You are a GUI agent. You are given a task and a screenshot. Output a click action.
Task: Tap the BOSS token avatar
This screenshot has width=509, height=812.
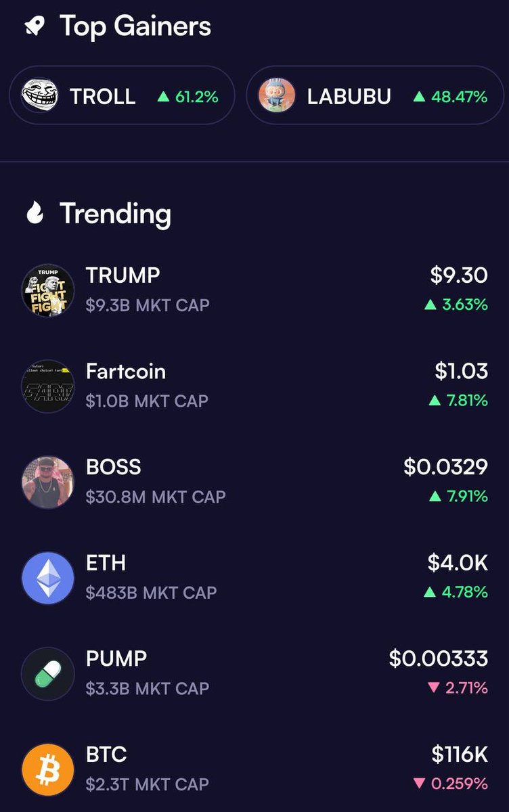coord(48,482)
